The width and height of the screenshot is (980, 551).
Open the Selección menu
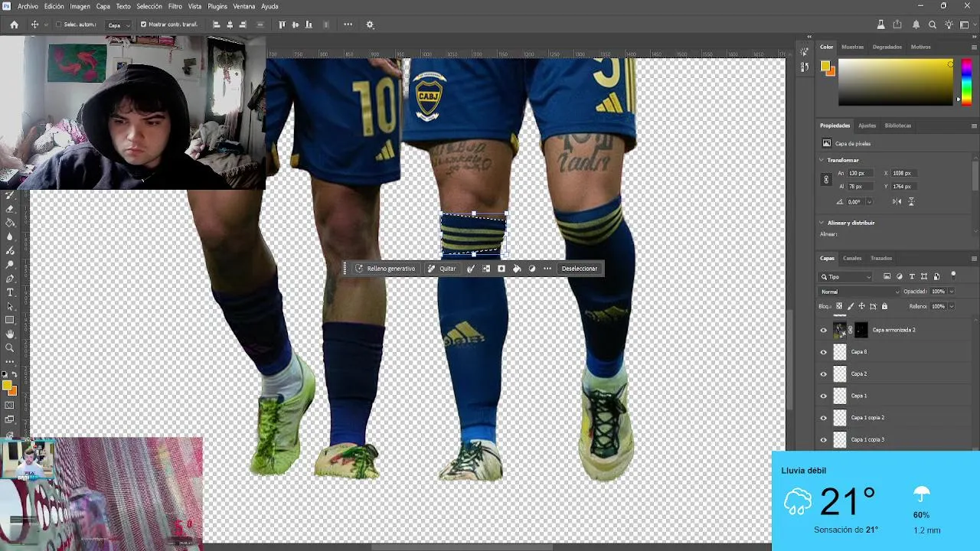tap(149, 6)
